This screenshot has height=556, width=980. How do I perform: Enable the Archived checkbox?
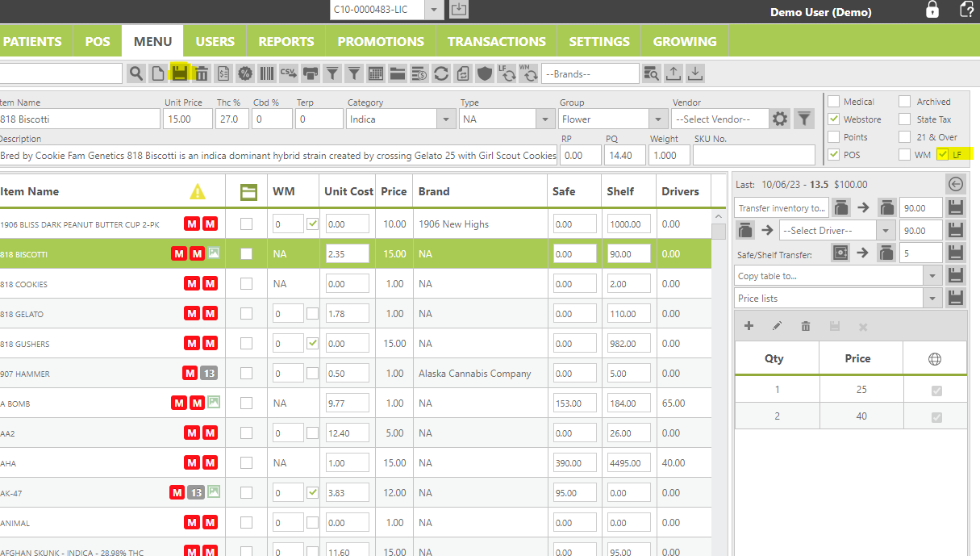pos(905,102)
